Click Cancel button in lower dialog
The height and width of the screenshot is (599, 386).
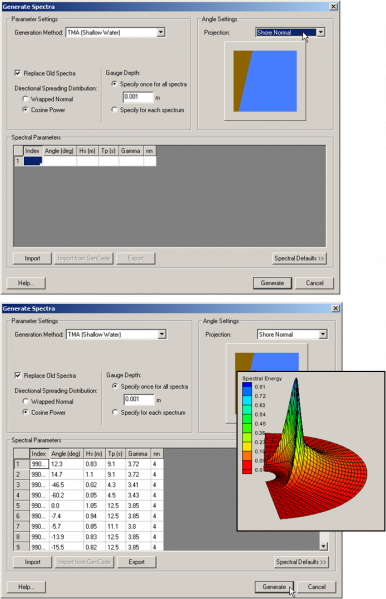(x=316, y=587)
